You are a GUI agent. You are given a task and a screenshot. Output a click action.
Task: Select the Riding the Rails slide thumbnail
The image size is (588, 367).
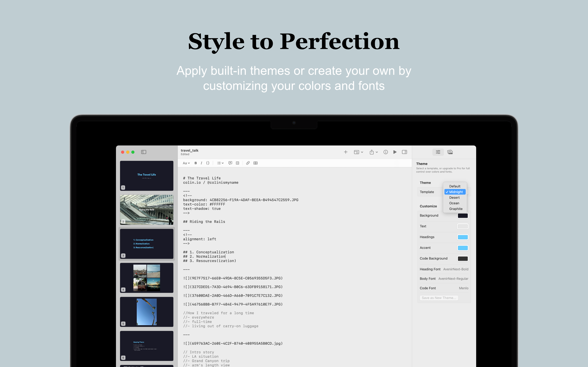(147, 209)
